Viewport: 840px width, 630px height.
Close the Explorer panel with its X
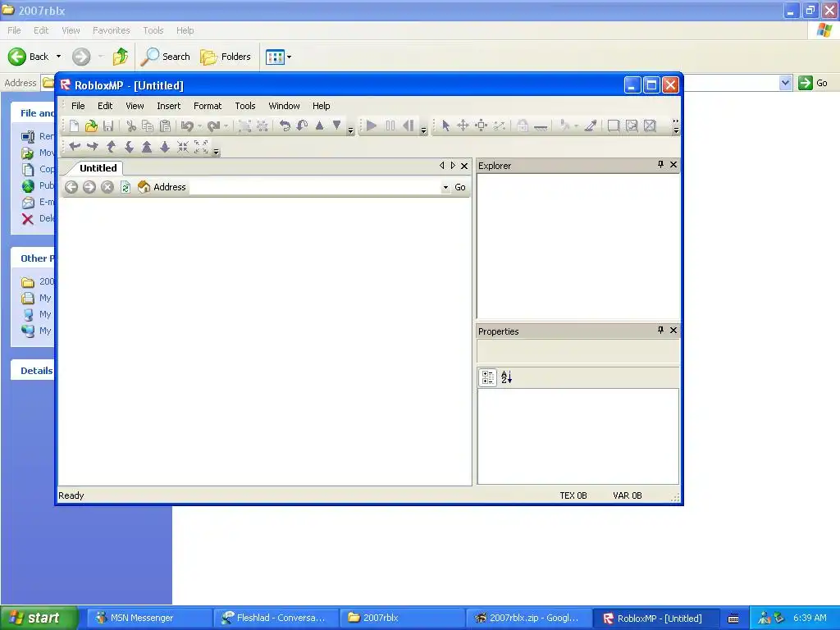coord(673,165)
